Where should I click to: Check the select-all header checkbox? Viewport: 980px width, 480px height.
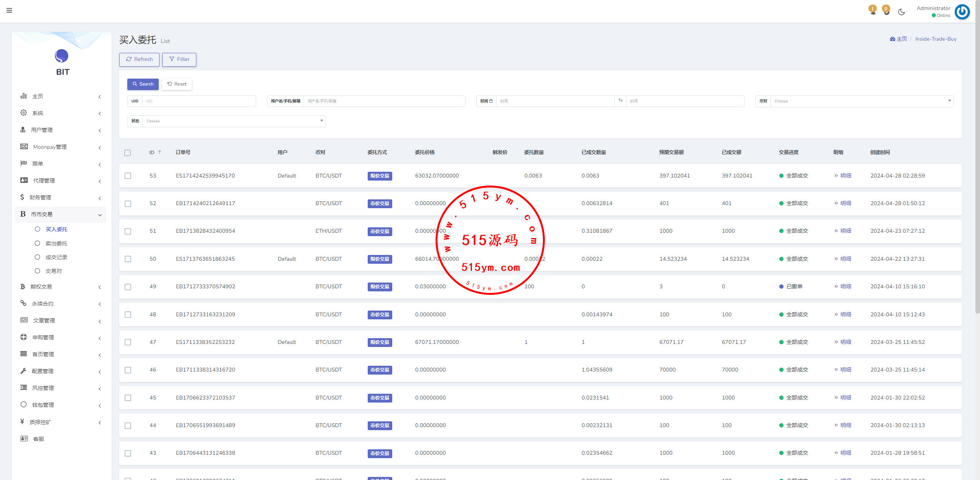coord(128,153)
